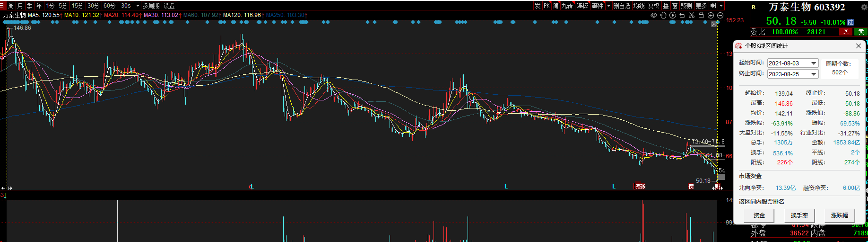The height and width of the screenshot is (242, 868).
Task: Zoom out with the minus circle icon
Action: (720, 15)
